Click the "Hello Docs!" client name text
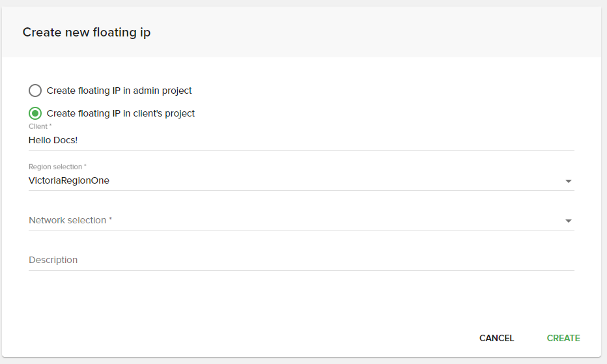The height and width of the screenshot is (364, 607). [x=53, y=140]
